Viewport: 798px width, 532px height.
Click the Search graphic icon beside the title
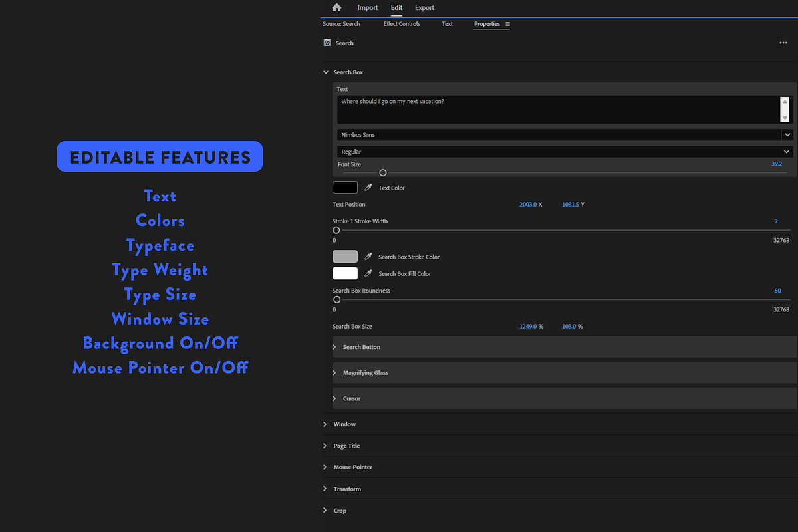pyautogui.click(x=327, y=43)
